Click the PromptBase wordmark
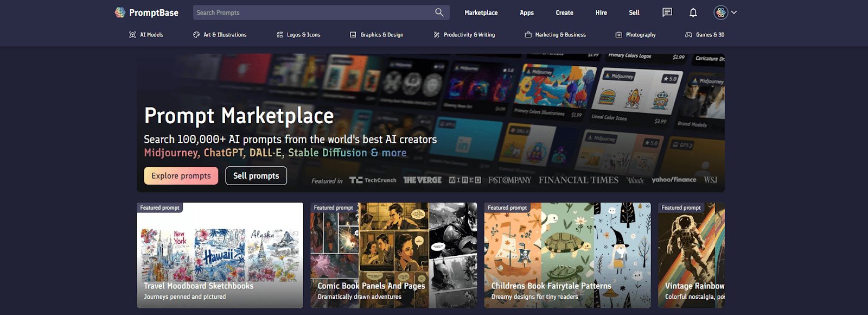The width and height of the screenshot is (868, 315). [x=154, y=12]
